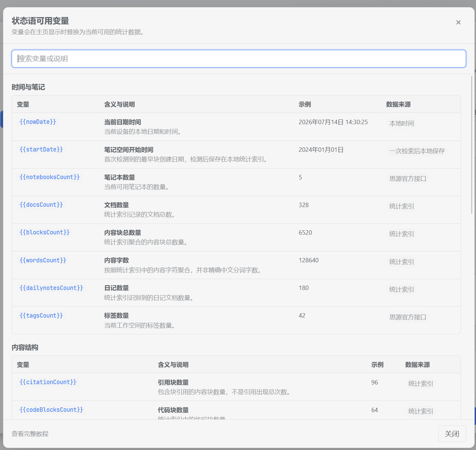Click the {{codeBlocksCount}} variable
Viewport: 476px width, 450px height.
point(52,410)
